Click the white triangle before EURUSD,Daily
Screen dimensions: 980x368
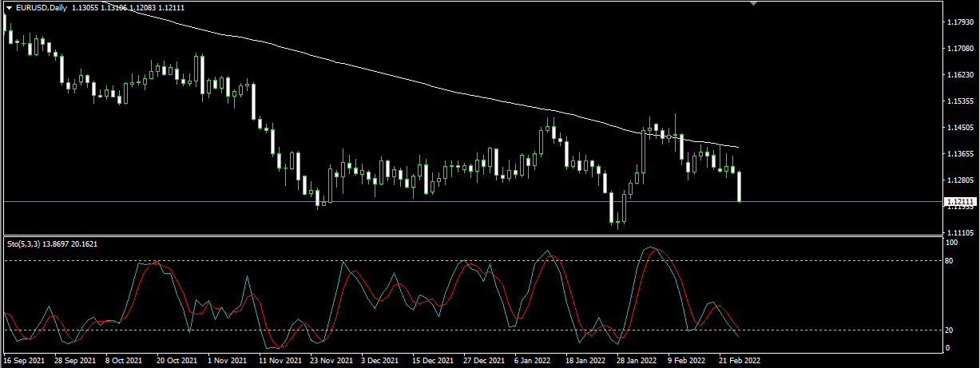[x=9, y=8]
